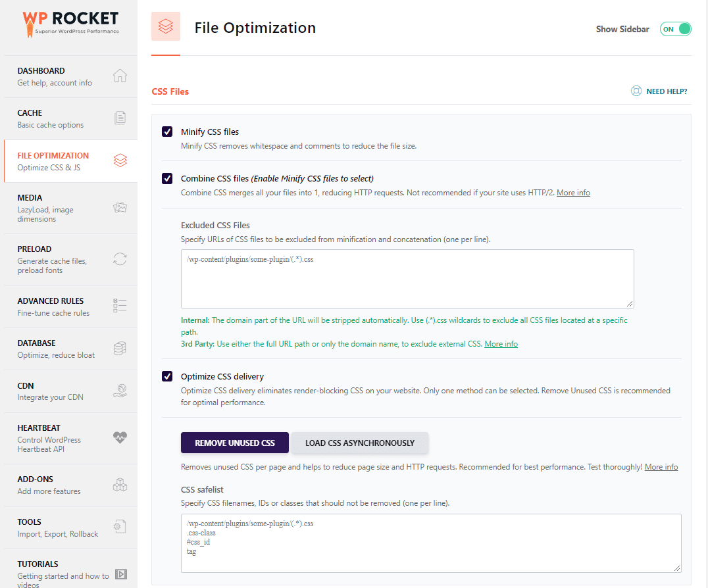The width and height of the screenshot is (708, 588).
Task: Click into Excluded CSS Files textarea
Action: pyautogui.click(x=407, y=279)
